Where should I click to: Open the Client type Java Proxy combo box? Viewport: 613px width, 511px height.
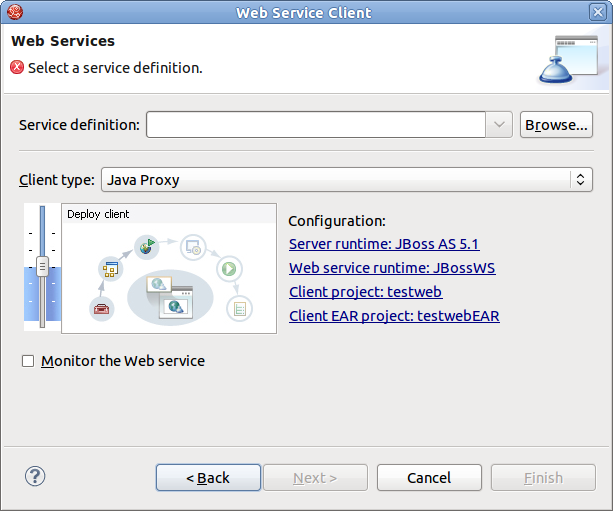(x=346, y=180)
